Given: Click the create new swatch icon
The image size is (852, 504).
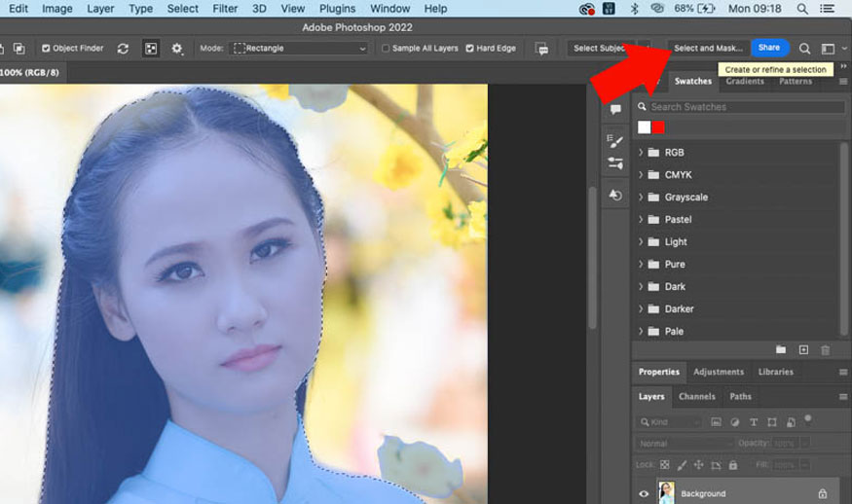Looking at the screenshot, I should (803, 349).
